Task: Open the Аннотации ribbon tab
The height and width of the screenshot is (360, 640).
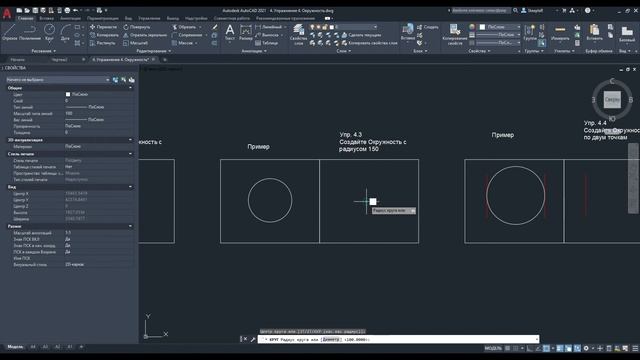Action: click(x=70, y=18)
